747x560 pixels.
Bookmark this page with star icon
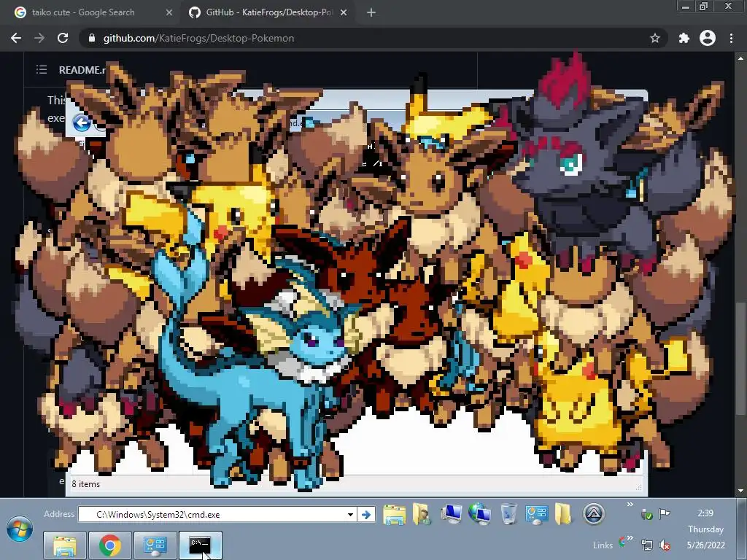coord(655,38)
